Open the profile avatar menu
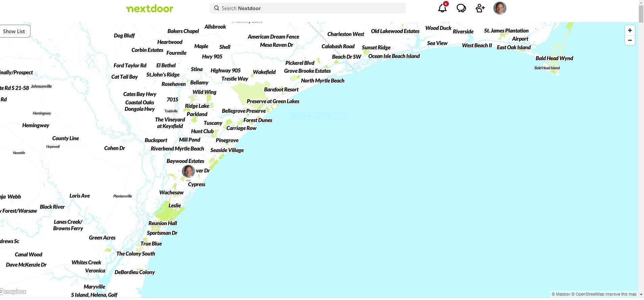 (x=500, y=8)
